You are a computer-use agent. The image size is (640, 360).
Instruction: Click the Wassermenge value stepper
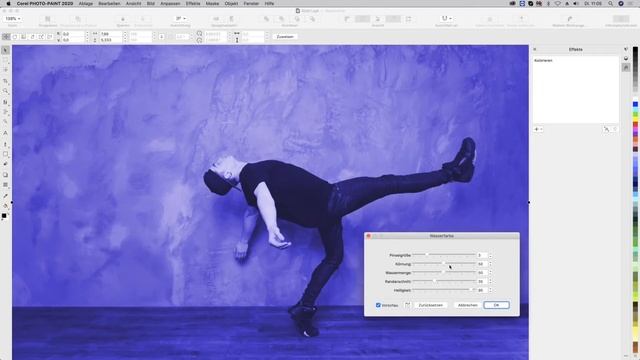click(x=490, y=273)
